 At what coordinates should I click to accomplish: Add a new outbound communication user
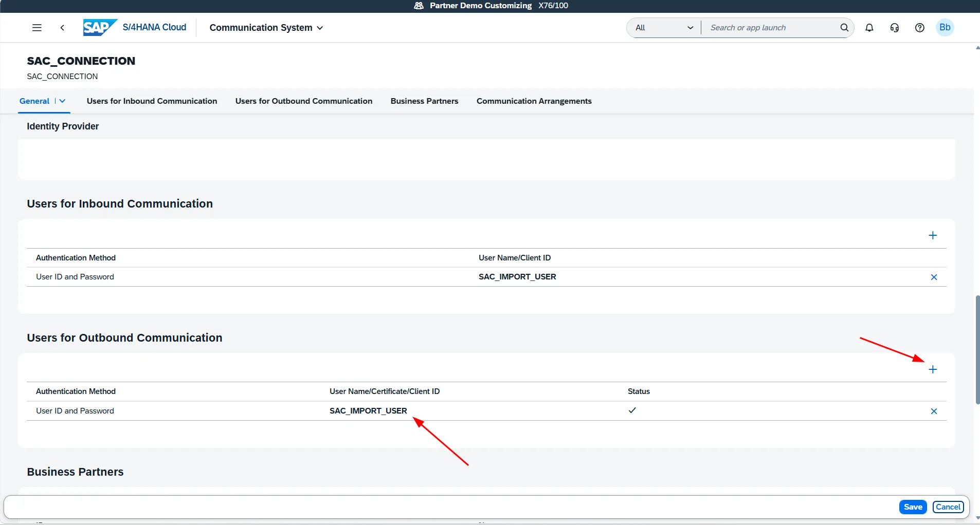[x=933, y=369]
